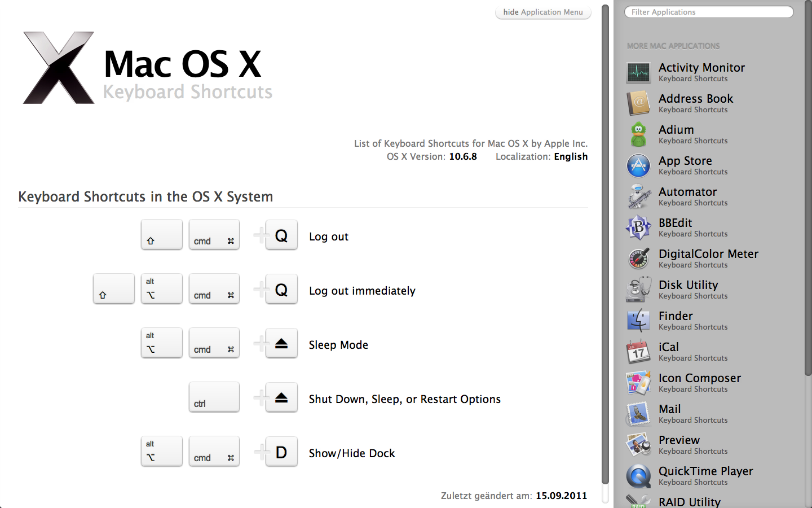Open the BBEdit shortcuts entry

tap(693, 227)
